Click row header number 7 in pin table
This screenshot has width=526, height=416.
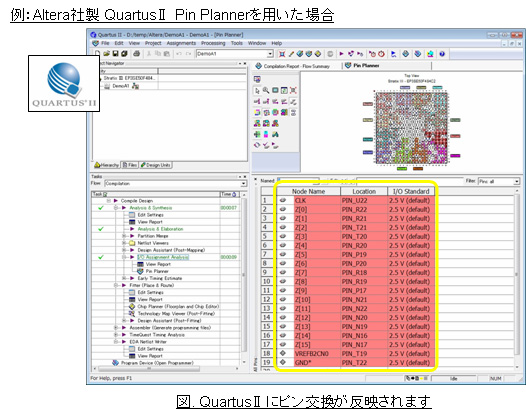click(x=268, y=254)
